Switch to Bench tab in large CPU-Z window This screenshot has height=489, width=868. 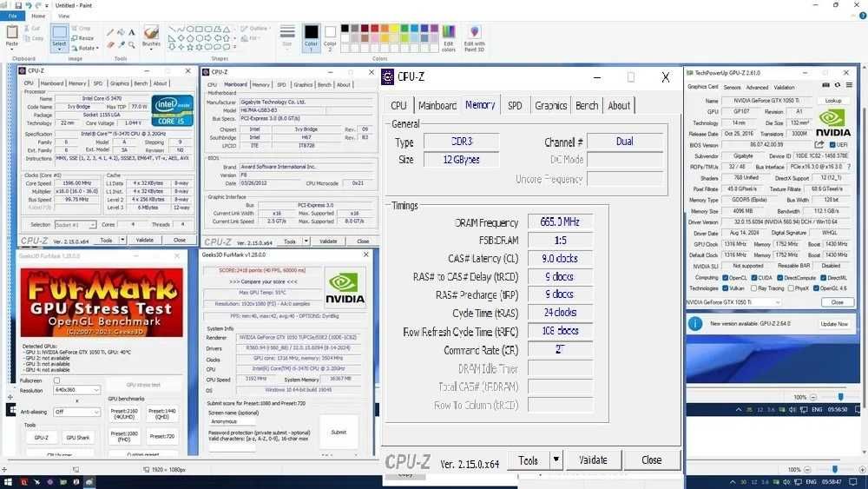pyautogui.click(x=587, y=105)
